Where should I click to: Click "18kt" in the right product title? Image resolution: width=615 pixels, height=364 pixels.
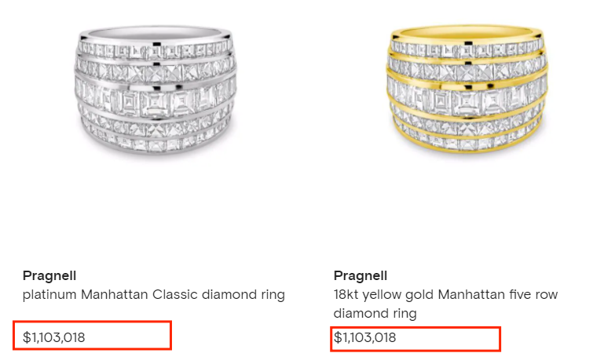click(347, 295)
